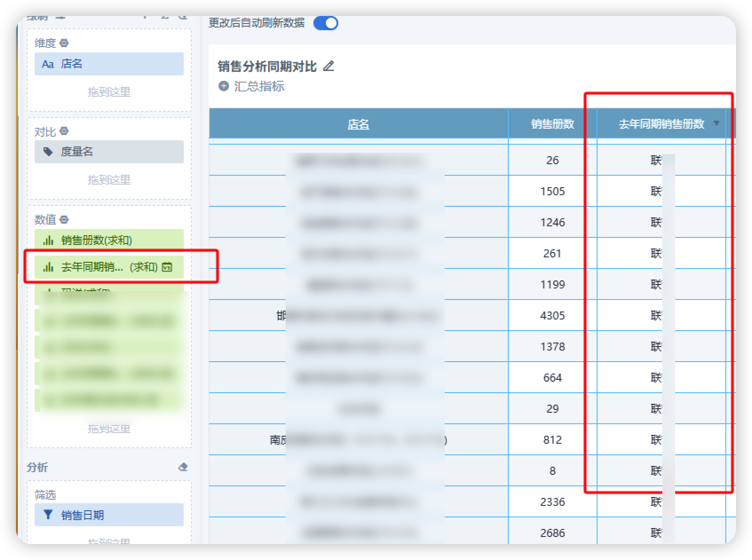
Task: Select the 店名 dimension field
Action: tap(109, 64)
